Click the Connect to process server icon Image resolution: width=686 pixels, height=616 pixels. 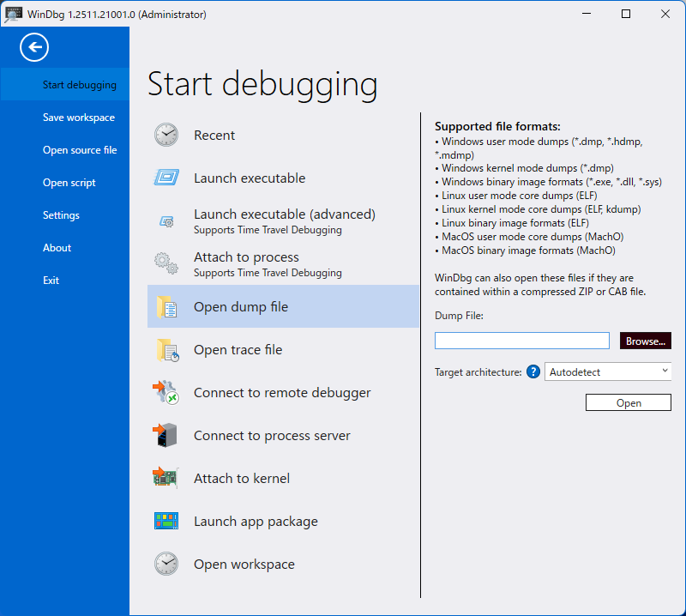(166, 436)
